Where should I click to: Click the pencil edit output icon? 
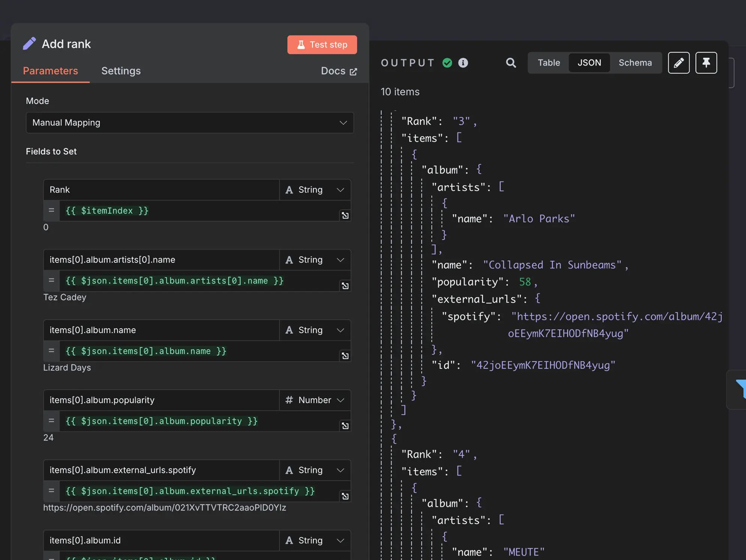coord(678,63)
